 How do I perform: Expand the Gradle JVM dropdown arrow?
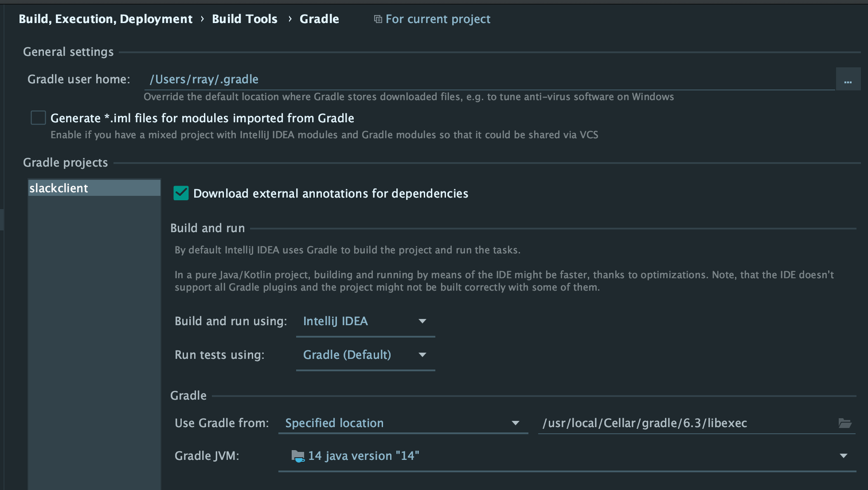843,456
